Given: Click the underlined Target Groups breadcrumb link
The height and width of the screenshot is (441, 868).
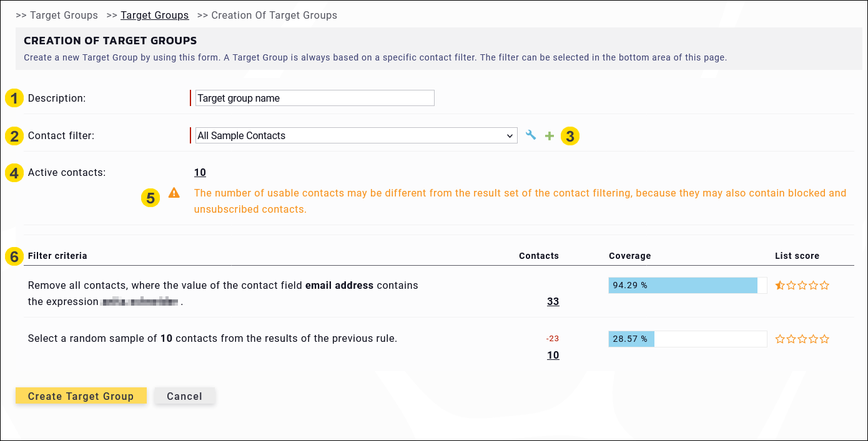Looking at the screenshot, I should (155, 15).
